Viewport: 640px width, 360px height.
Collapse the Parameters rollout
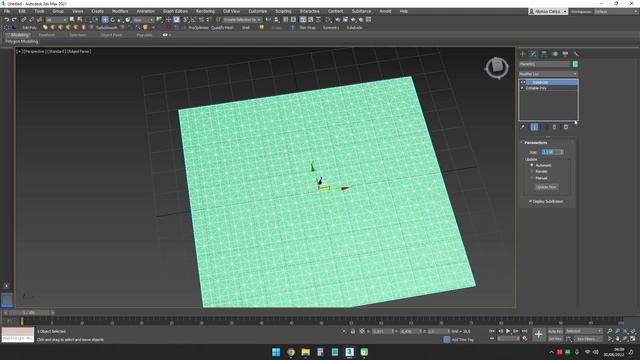pyautogui.click(x=522, y=142)
